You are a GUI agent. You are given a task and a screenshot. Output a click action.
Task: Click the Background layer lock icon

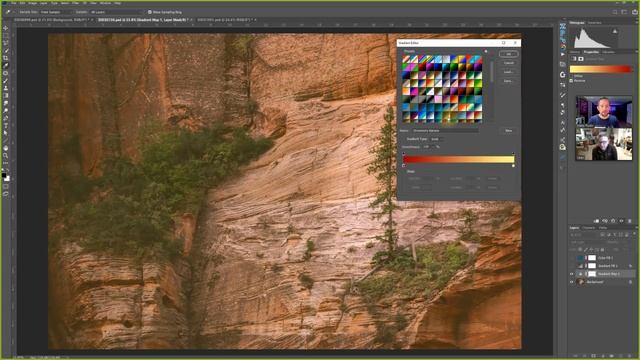pos(630,282)
